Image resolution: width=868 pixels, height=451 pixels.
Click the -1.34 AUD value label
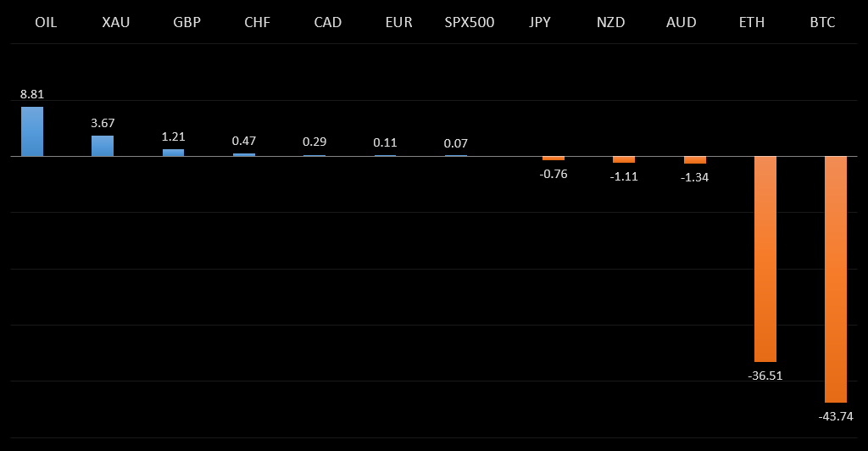tap(695, 177)
